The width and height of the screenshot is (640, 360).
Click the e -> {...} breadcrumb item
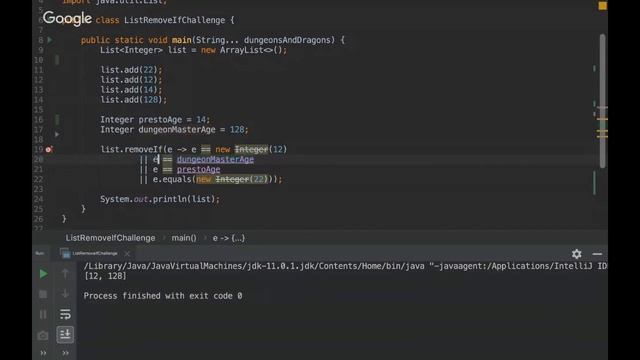point(229,238)
